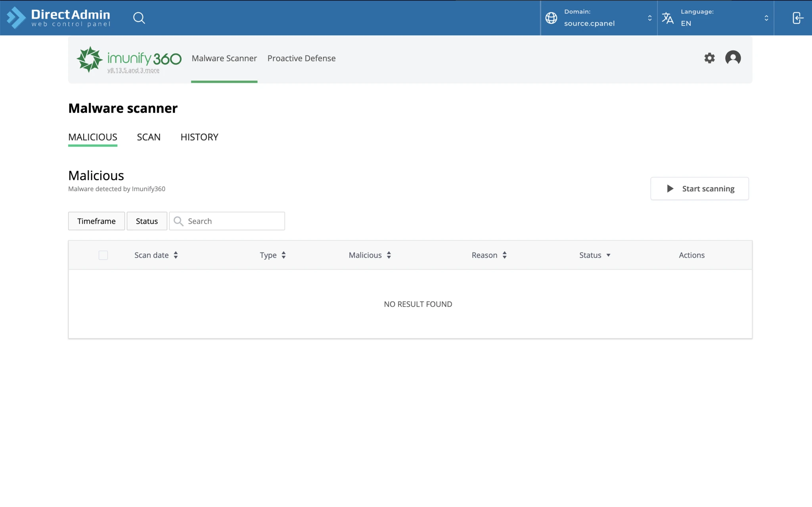Click the source.cpanel domain text

pyautogui.click(x=589, y=23)
